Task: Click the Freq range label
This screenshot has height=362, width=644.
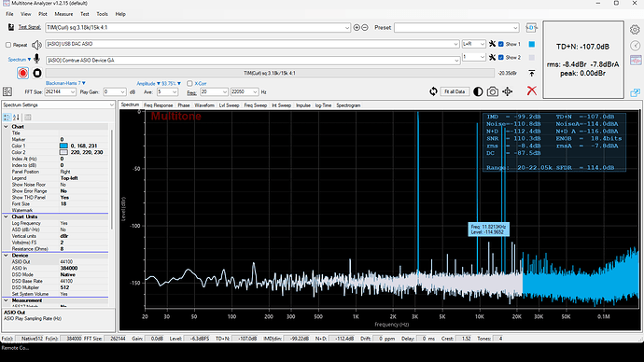Action: point(191,92)
